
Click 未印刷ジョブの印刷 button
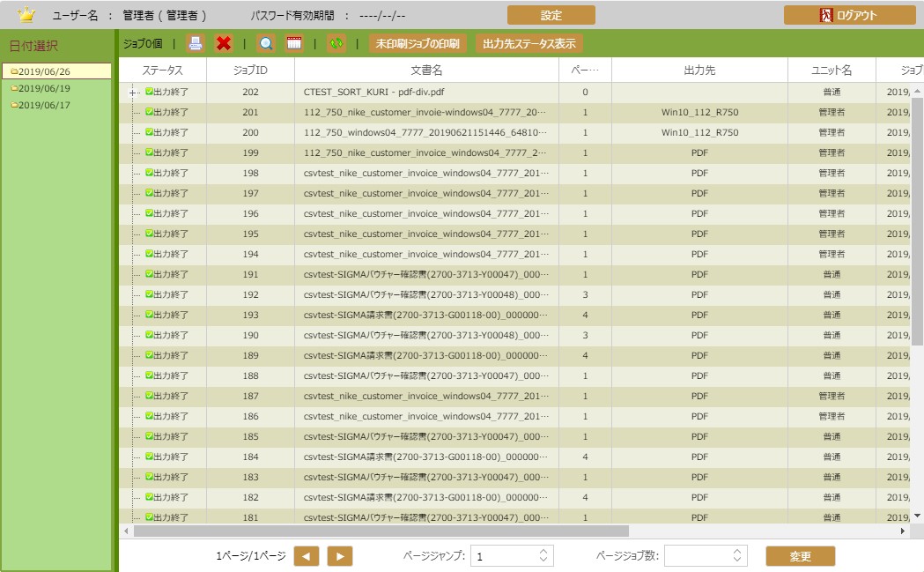pos(418,43)
